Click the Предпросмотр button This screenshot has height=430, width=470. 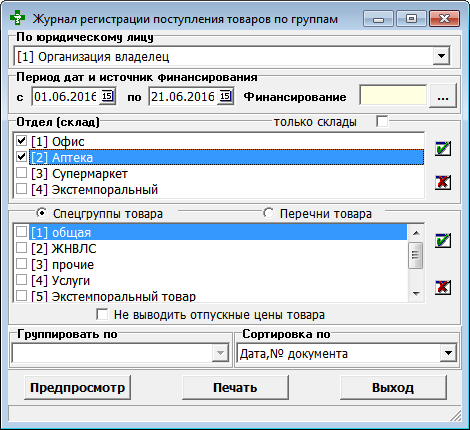pos(77,387)
